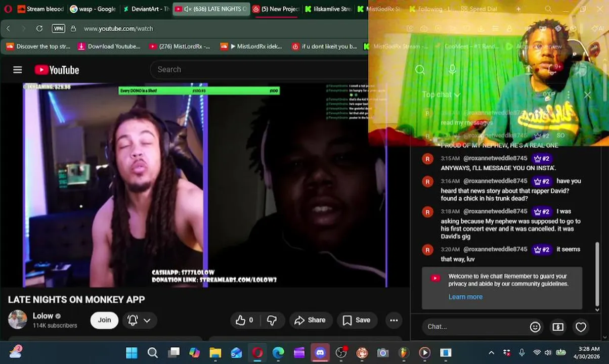Close the live chat panel
Screen dimensions: 609x364
[x=587, y=95]
